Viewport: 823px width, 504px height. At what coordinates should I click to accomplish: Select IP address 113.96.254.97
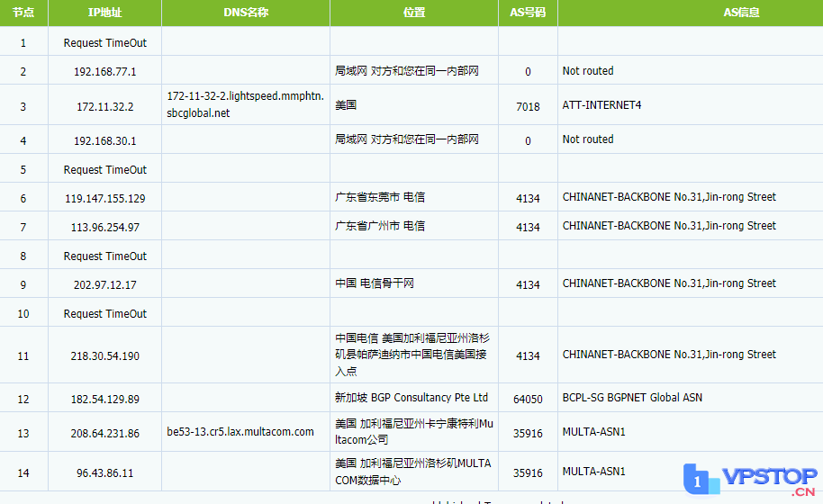point(105,228)
